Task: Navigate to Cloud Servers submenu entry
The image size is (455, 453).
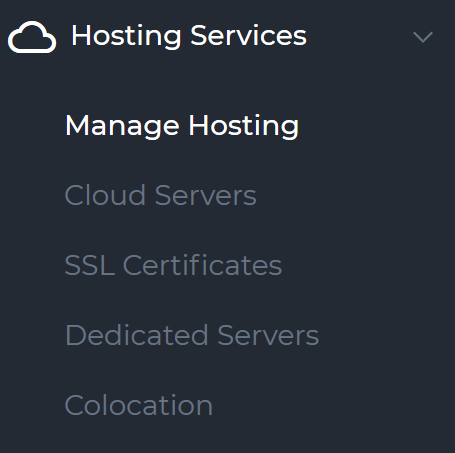Action: pyautogui.click(x=160, y=195)
